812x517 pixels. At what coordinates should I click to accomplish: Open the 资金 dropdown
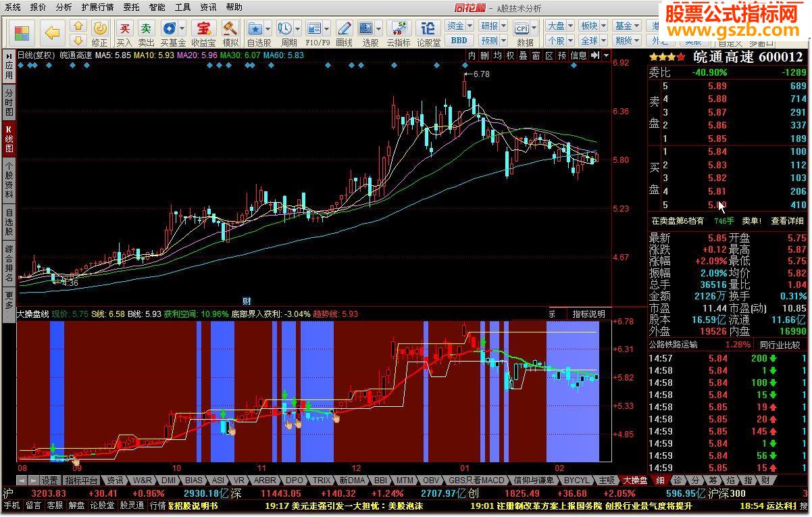[x=459, y=26]
